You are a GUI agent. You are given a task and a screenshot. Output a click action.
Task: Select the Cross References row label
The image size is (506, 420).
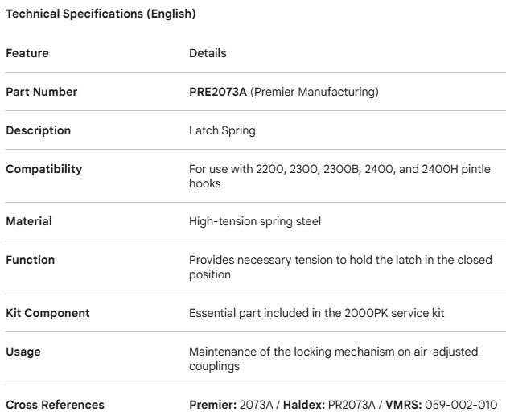coord(55,405)
